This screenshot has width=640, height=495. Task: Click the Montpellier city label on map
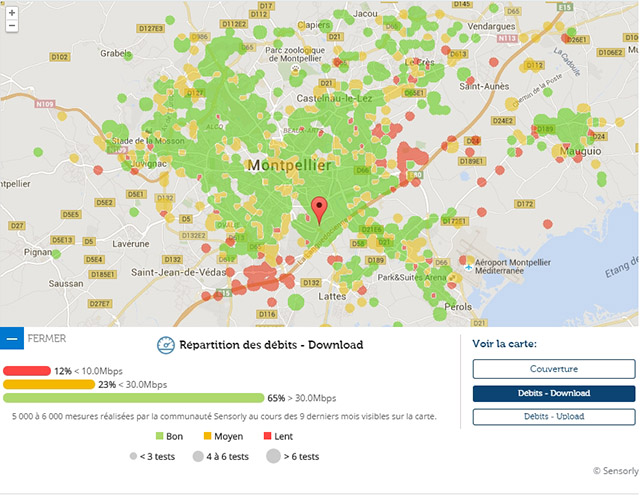(289, 165)
